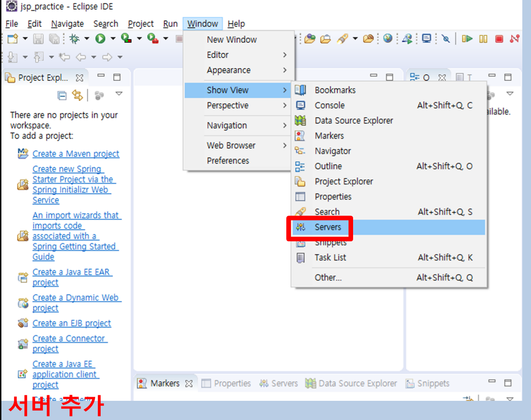Click the red Terminate stop icon

point(499,39)
